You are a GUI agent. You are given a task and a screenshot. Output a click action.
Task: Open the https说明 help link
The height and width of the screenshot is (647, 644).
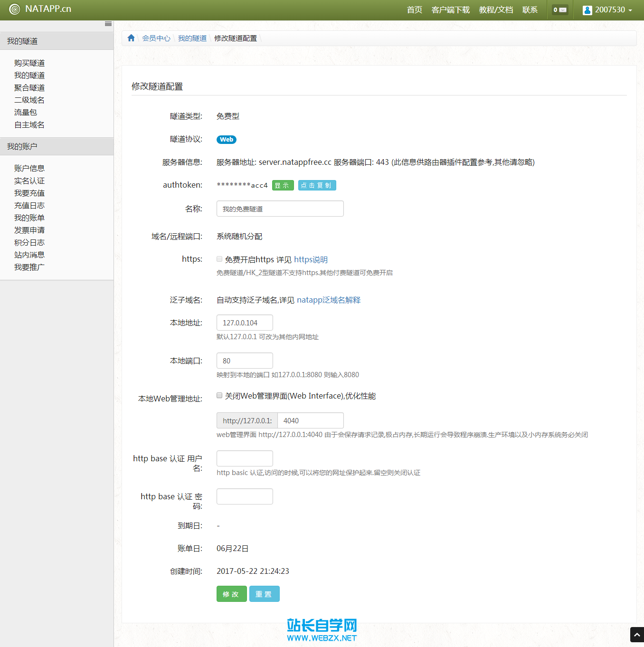click(x=311, y=259)
